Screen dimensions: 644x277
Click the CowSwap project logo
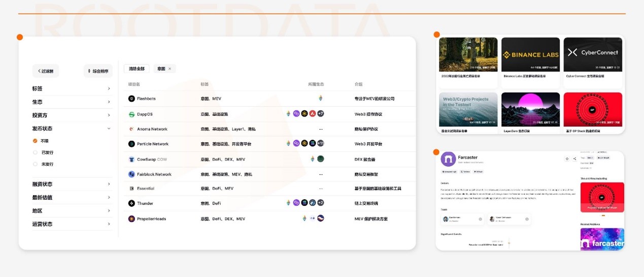point(131,159)
